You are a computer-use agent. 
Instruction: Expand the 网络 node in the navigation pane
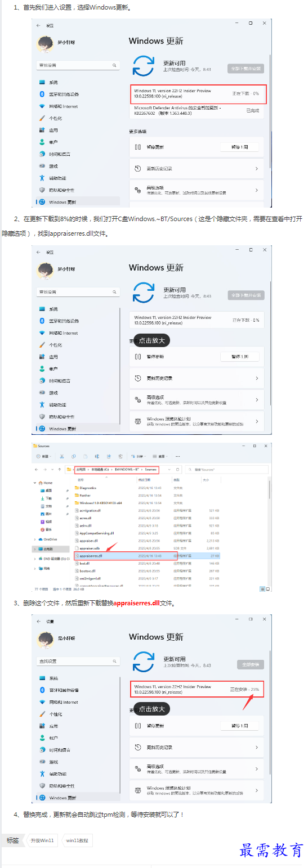(x=35, y=568)
